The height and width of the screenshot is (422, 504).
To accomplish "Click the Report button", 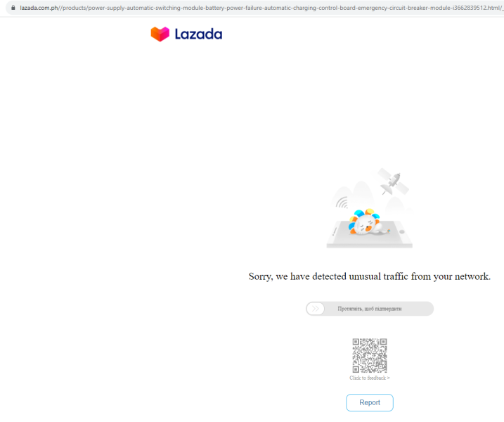I will click(x=370, y=403).
